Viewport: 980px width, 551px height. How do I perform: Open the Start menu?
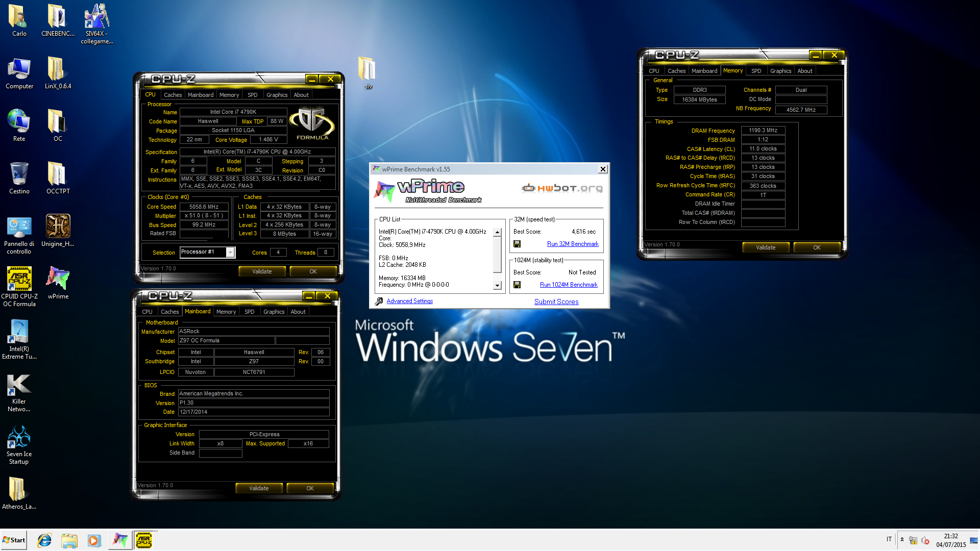pyautogui.click(x=14, y=540)
